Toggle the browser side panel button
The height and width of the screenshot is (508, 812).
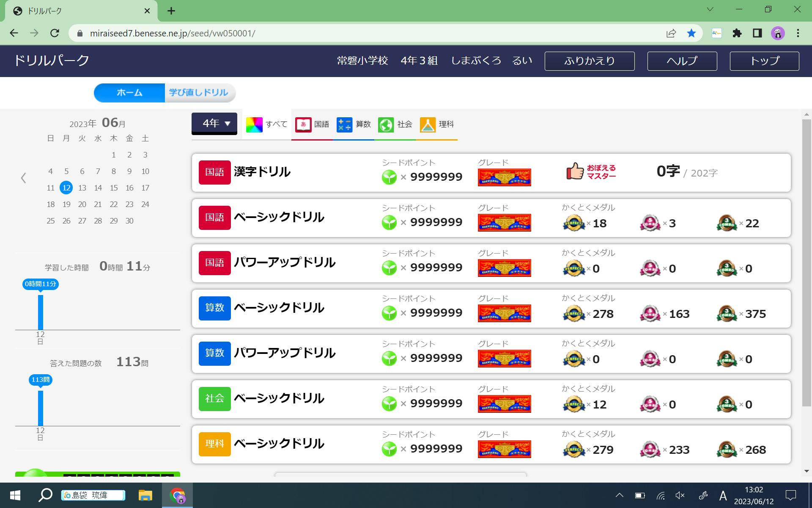coord(757,33)
